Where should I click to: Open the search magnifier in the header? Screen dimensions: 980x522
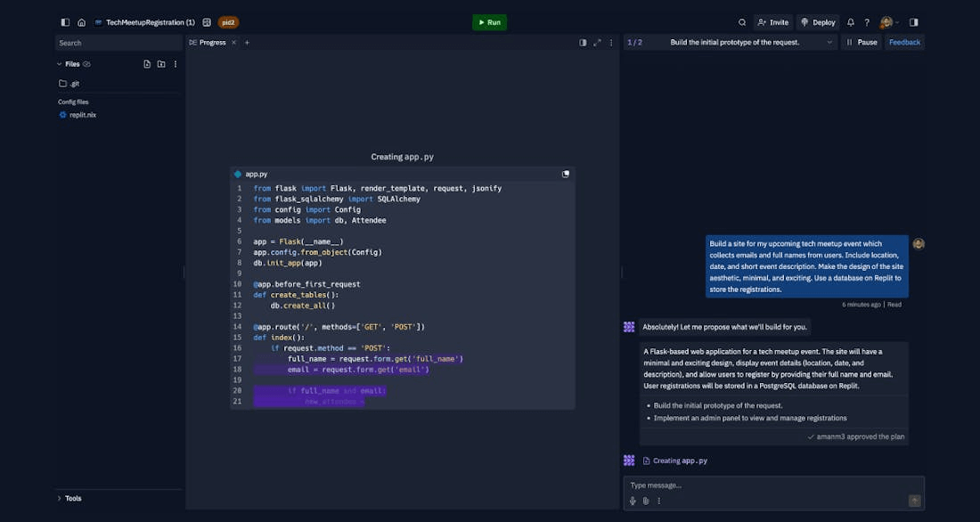pyautogui.click(x=742, y=22)
